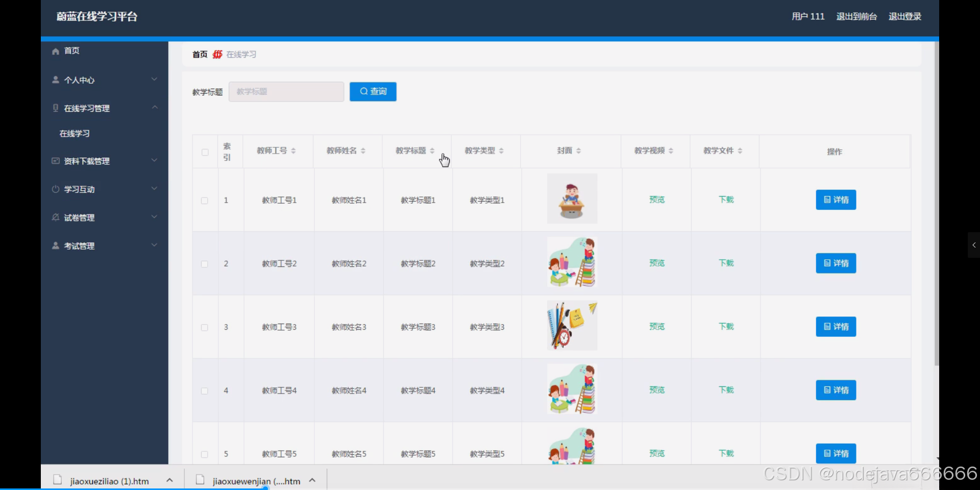The width and height of the screenshot is (980, 490).
Task: Click cell 教师姓名2
Action: 349,264
